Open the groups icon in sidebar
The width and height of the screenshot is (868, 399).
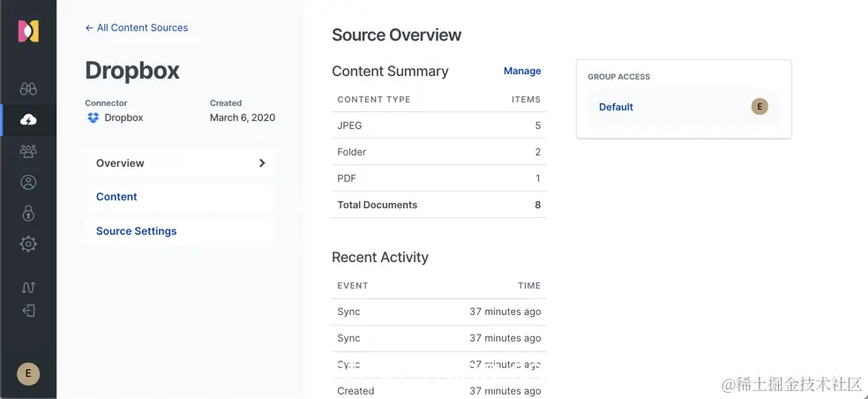point(28,151)
